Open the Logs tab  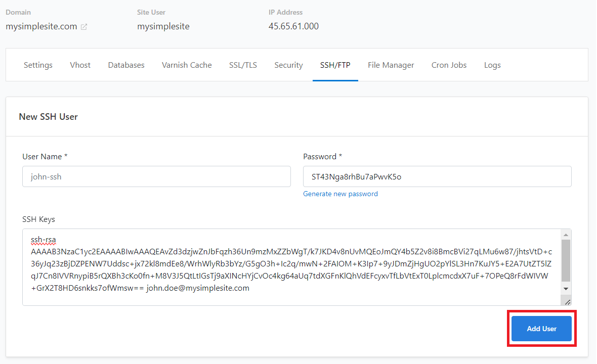(x=492, y=65)
